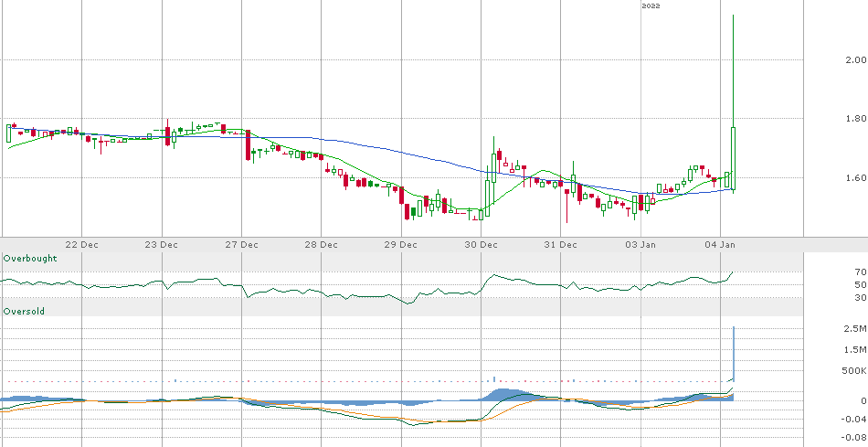Click the MACD -0.08 axis label
The image size is (868, 447).
point(854,437)
